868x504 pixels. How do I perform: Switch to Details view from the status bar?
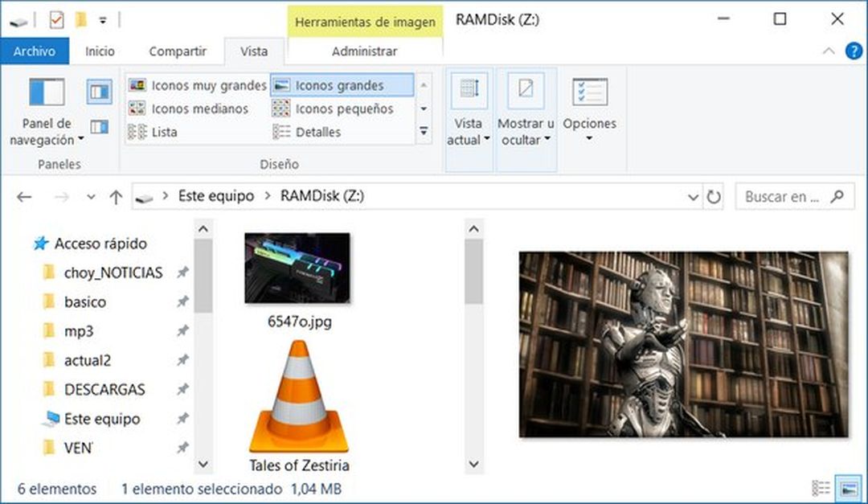click(820, 489)
